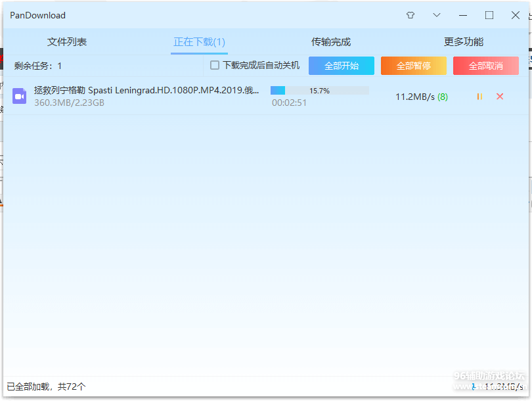Click the blue 全部开始 button
The image size is (532, 401).
(342, 66)
